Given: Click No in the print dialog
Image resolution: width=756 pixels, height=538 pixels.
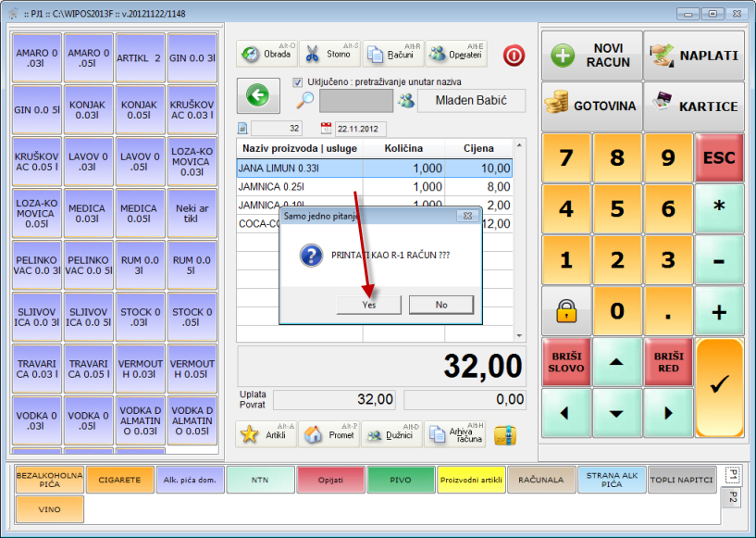Looking at the screenshot, I should pos(440,305).
